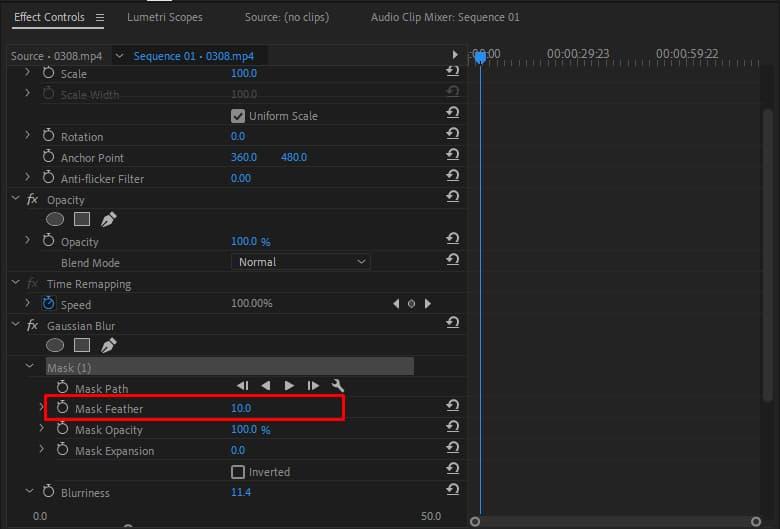Track selected mask forward

[289, 386]
